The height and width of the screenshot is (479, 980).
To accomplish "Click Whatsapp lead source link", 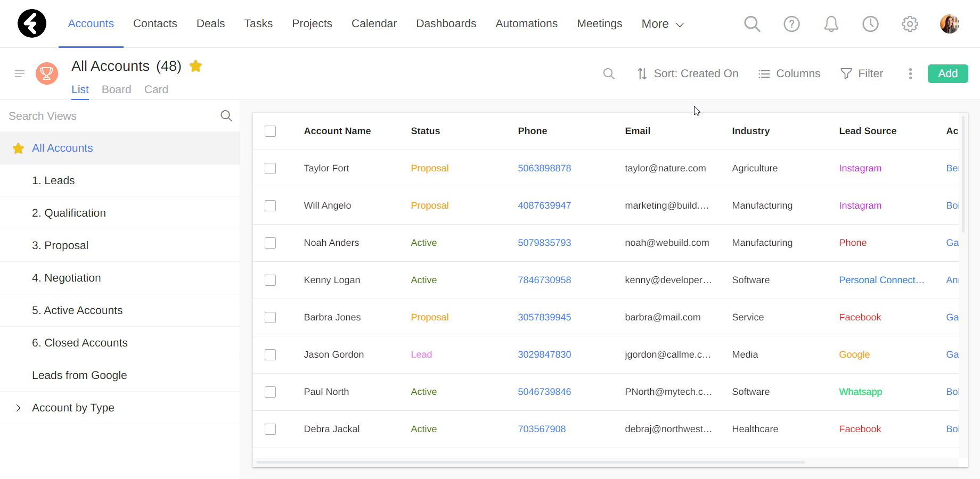I will (x=861, y=392).
